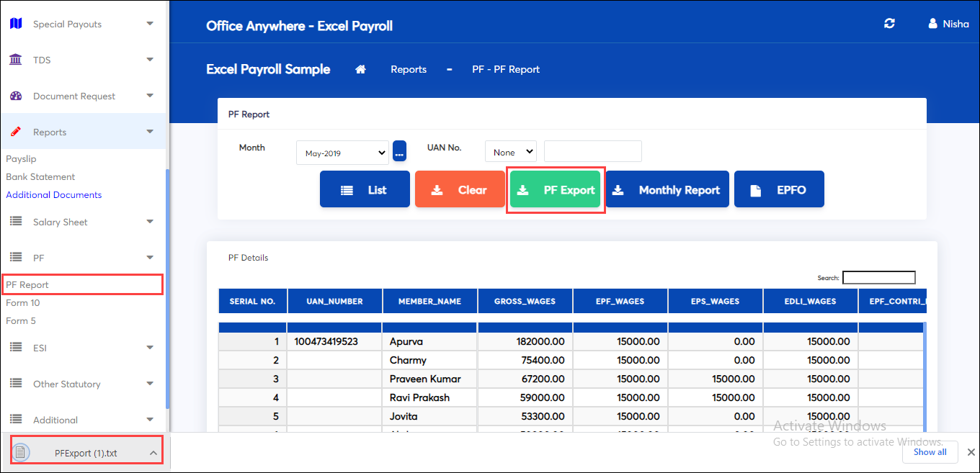Click the gross wages value 182000.00

click(x=540, y=341)
